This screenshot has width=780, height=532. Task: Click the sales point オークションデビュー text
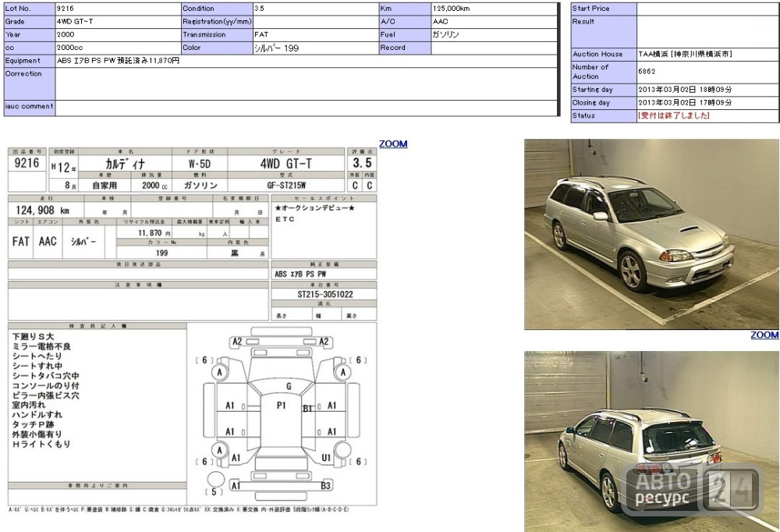point(315,208)
